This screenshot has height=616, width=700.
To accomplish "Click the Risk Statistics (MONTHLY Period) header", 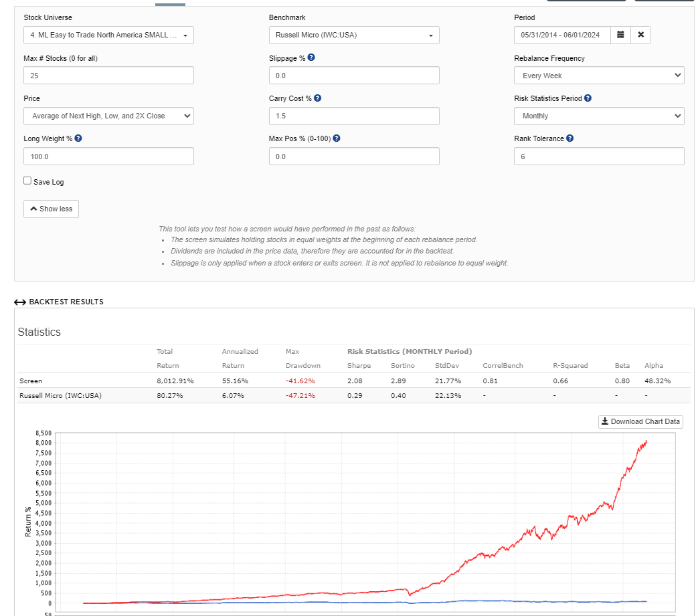I will pos(410,352).
